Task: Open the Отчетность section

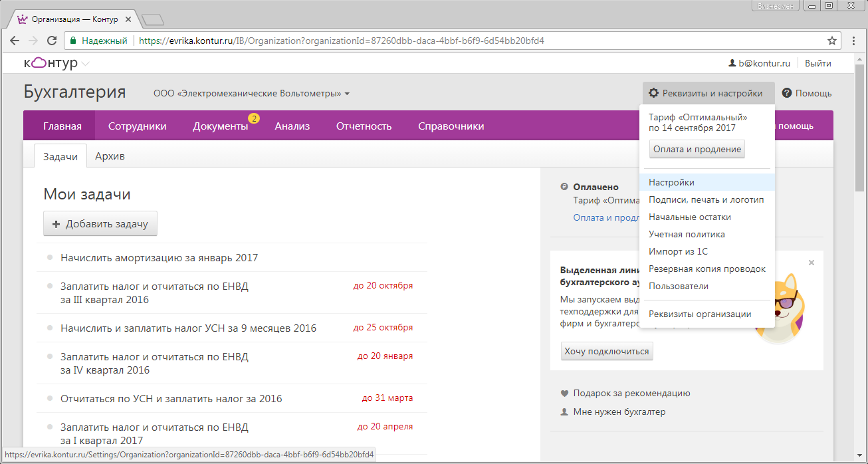Action: pos(364,126)
